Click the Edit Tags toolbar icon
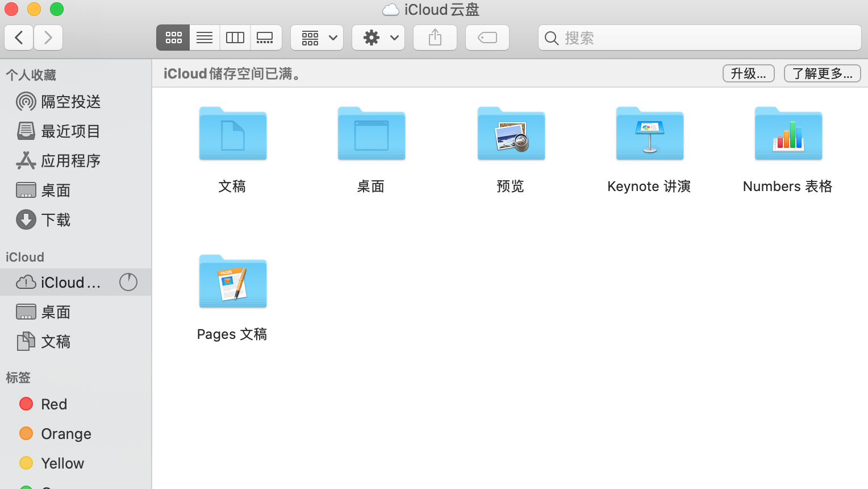Viewport: 868px width, 489px height. [487, 38]
